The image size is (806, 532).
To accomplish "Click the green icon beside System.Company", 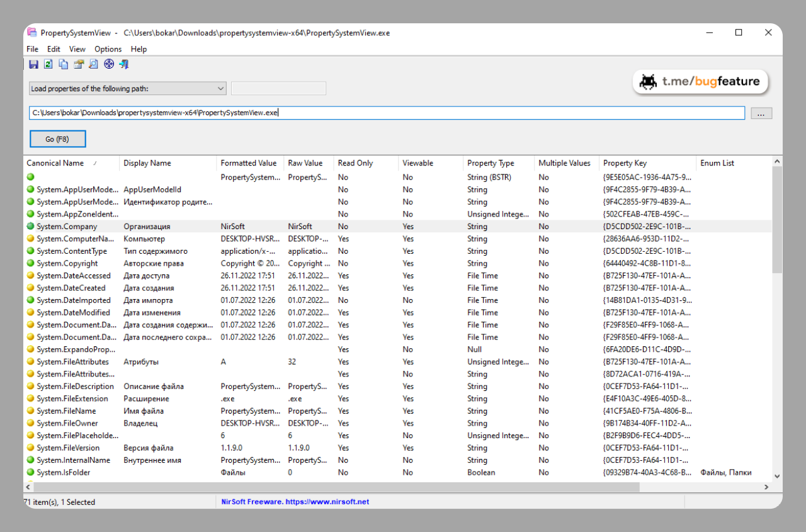I will 30,227.
